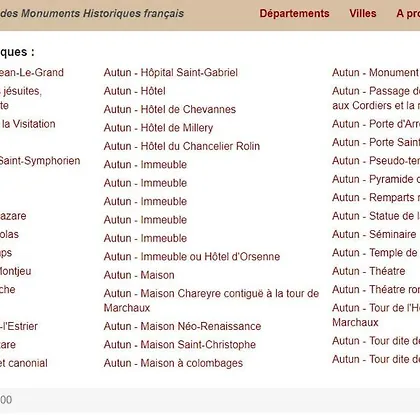This screenshot has height=420, width=420.
Task: Open Autun - Remparts link
Action: point(376,198)
